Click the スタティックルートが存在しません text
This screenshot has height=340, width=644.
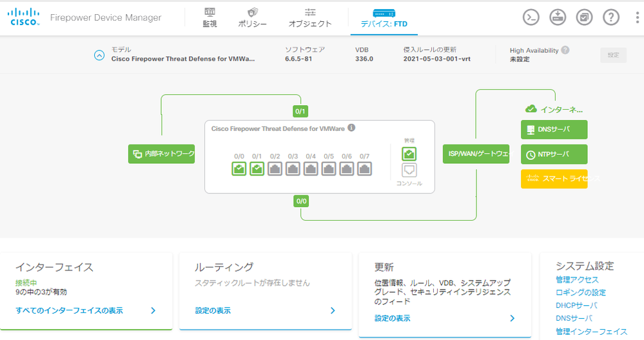click(x=252, y=283)
